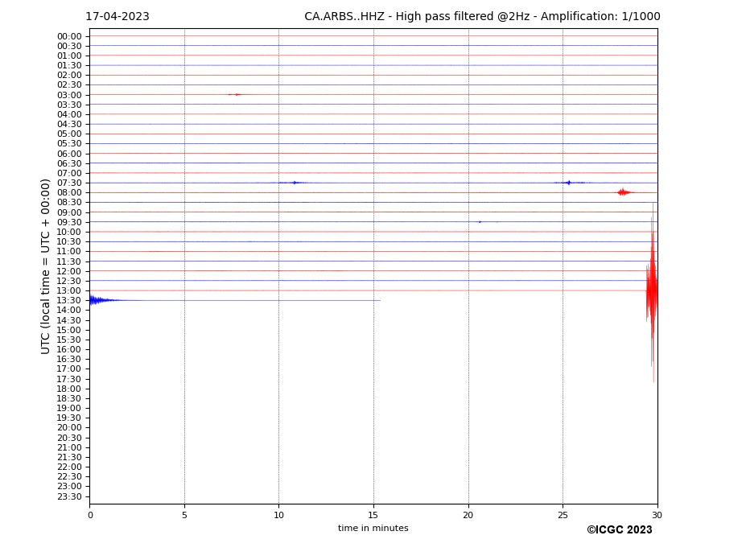The width and height of the screenshot is (746, 560).
Task: Click the x-axis tick label 30
Action: 657,515
